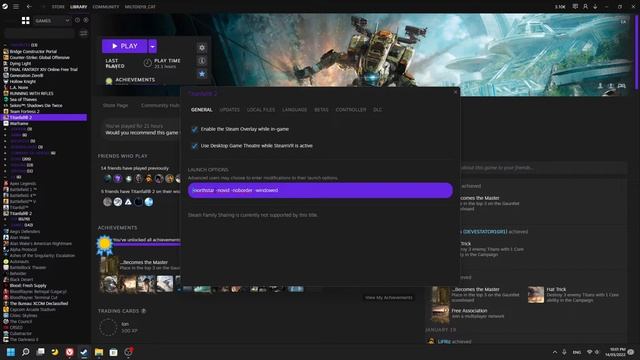Screen dimensions: 640x360
Task: Select Bridge Constructor Portal in game list
Action: (33, 51)
